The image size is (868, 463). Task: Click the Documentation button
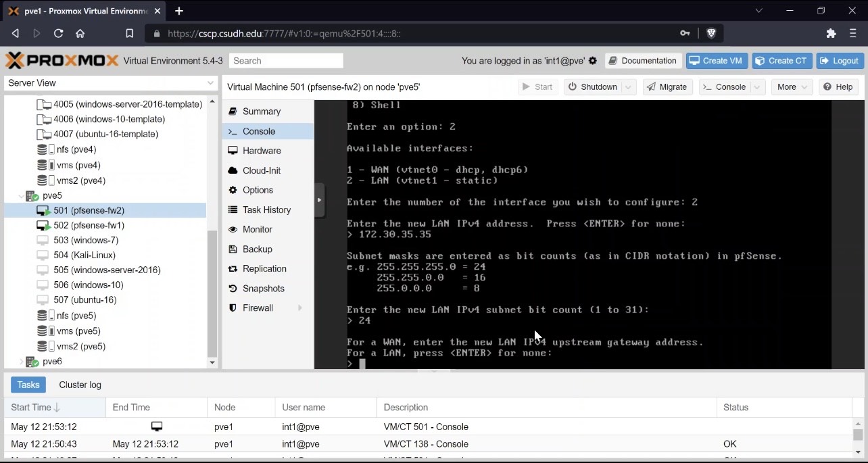click(x=642, y=61)
